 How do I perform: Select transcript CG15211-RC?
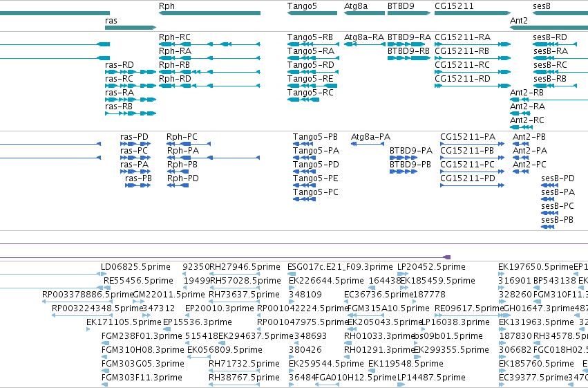pyautogui.click(x=473, y=72)
